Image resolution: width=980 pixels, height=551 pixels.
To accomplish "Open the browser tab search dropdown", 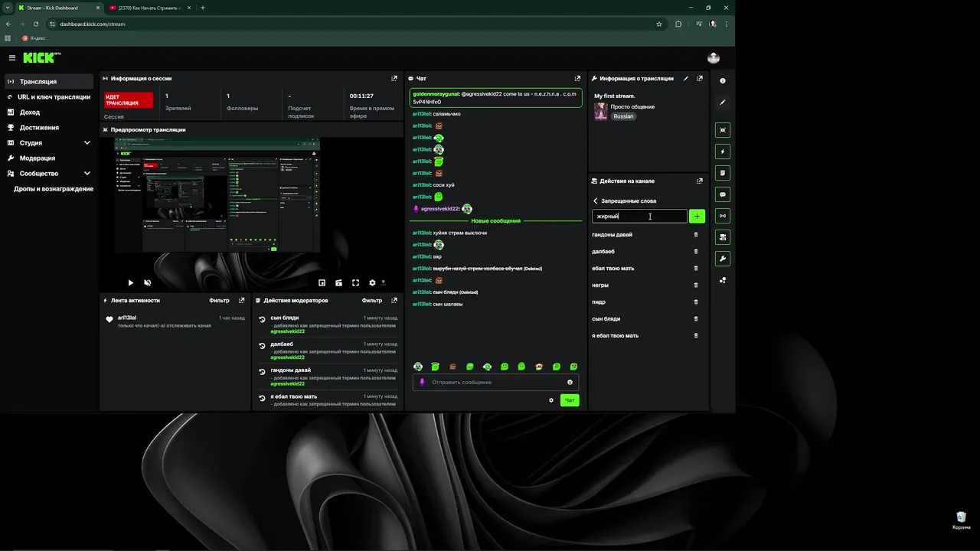I will click(x=8, y=8).
